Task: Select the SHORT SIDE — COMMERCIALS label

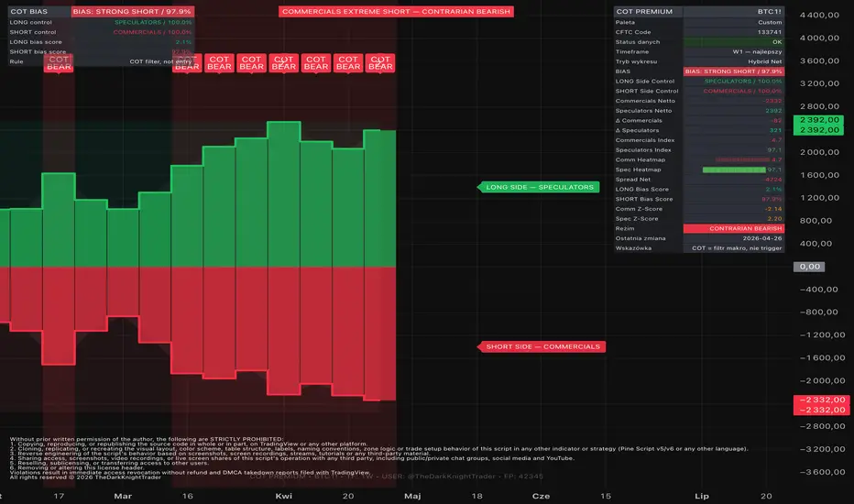Action: [x=542, y=346]
